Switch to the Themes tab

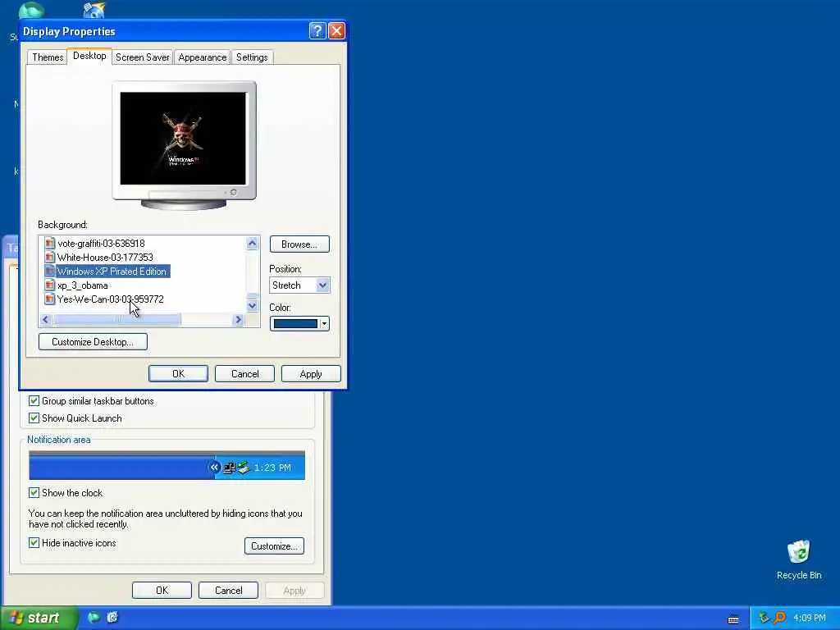[47, 57]
